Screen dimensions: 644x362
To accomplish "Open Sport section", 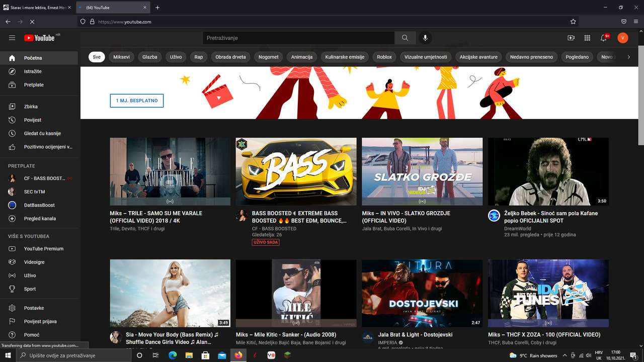I will [x=40, y=289].
